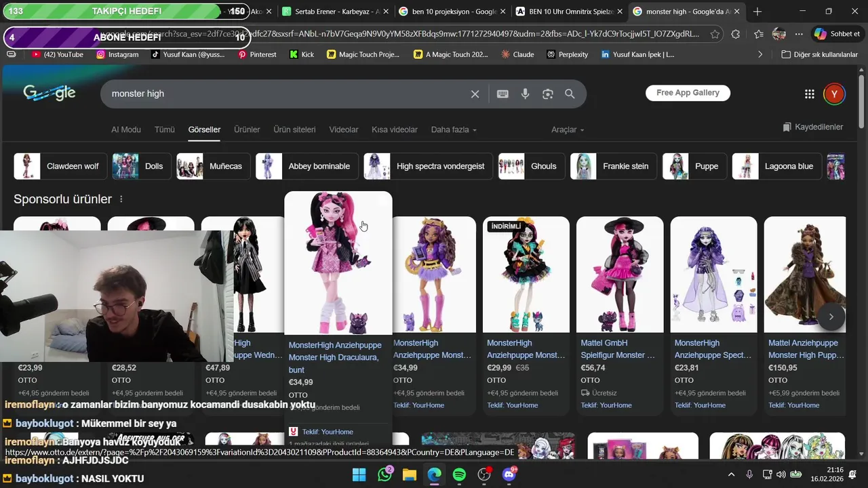Screen dimensions: 868x488
Task: Search by image with the Lens icon
Action: pyautogui.click(x=548, y=94)
